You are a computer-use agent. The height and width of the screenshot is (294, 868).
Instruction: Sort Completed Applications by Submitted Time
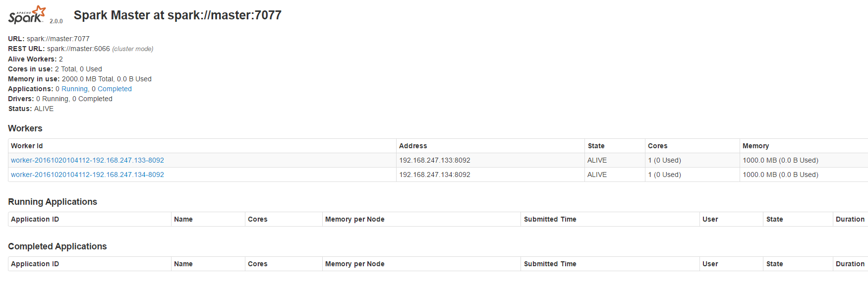[550, 264]
